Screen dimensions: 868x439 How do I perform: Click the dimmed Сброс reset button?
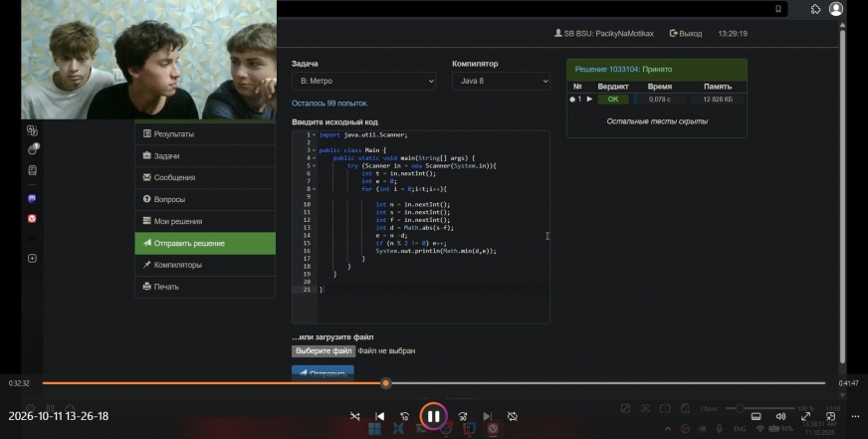pos(709,408)
